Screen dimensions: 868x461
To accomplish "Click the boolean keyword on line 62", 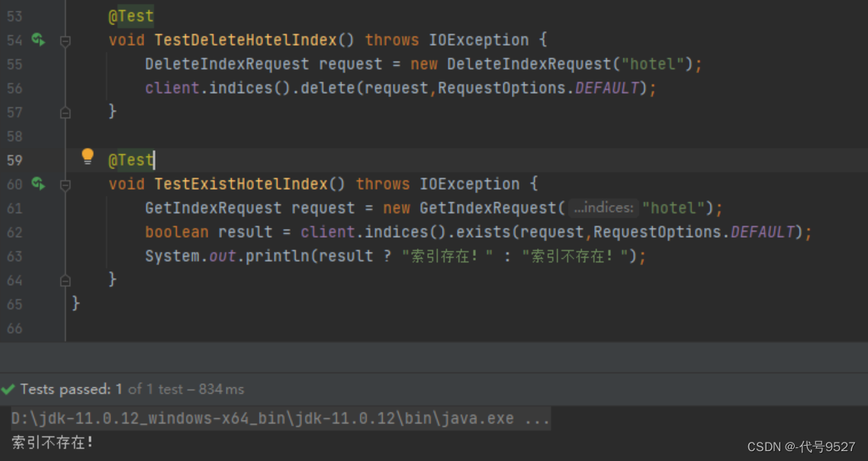I will tap(177, 232).
